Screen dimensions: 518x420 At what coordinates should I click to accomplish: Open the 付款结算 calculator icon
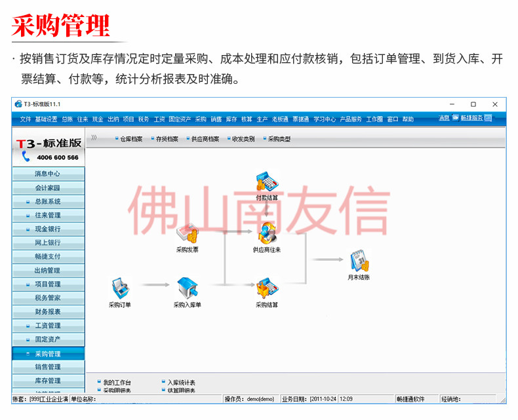[x=267, y=181]
